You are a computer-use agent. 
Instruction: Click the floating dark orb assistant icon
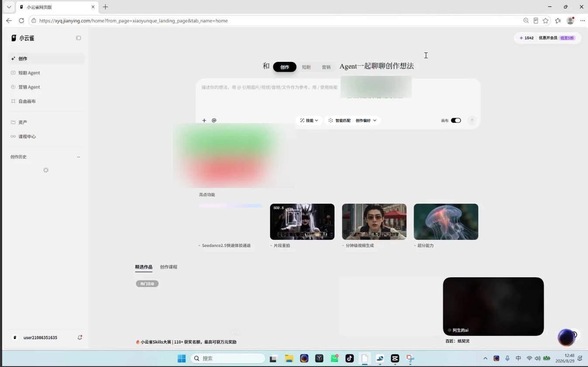566,337
